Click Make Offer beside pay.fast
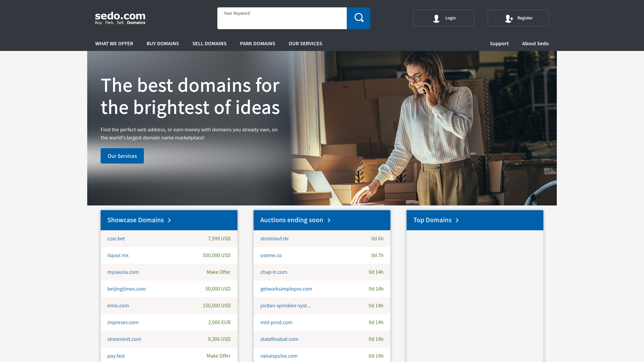 219,356
